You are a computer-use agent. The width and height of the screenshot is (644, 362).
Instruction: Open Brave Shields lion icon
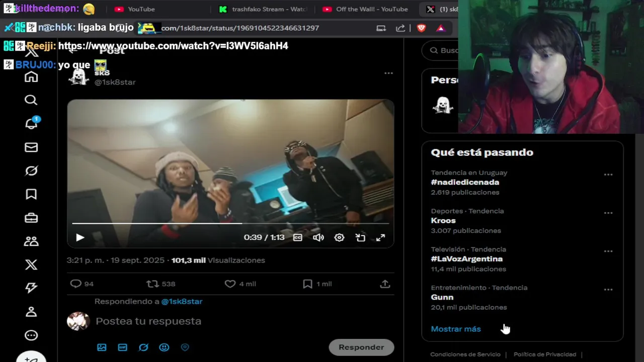pyautogui.click(x=421, y=28)
